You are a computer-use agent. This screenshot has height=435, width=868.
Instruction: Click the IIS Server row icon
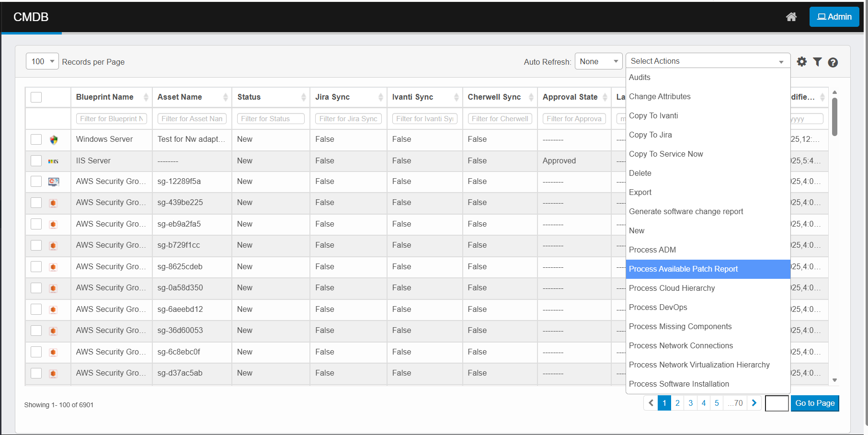tap(53, 161)
